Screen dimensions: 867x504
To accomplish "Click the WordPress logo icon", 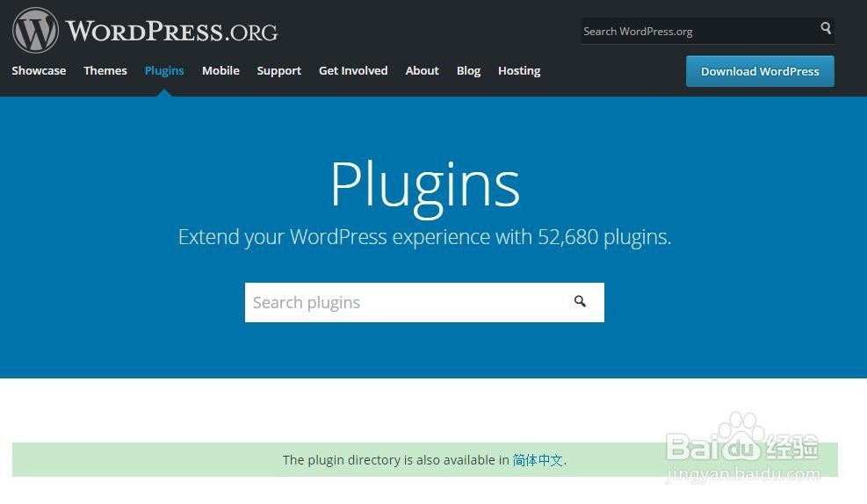I will coord(35,31).
